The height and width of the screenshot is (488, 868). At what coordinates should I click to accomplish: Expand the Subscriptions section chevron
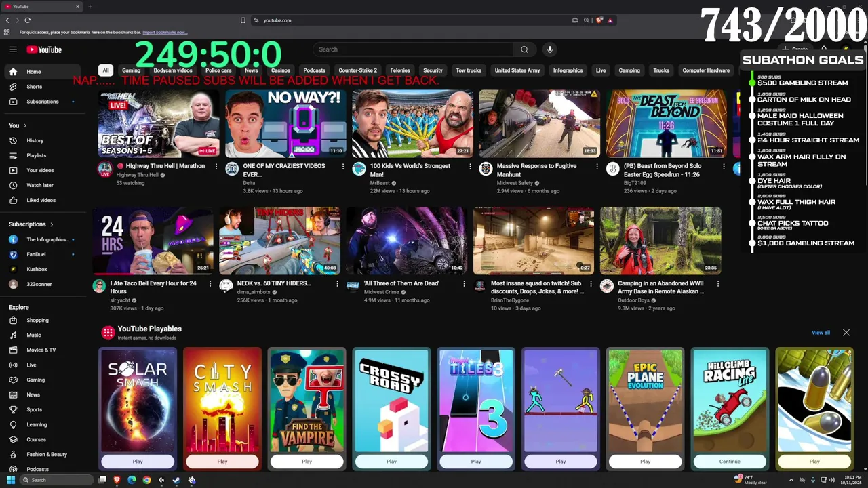tap(52, 224)
